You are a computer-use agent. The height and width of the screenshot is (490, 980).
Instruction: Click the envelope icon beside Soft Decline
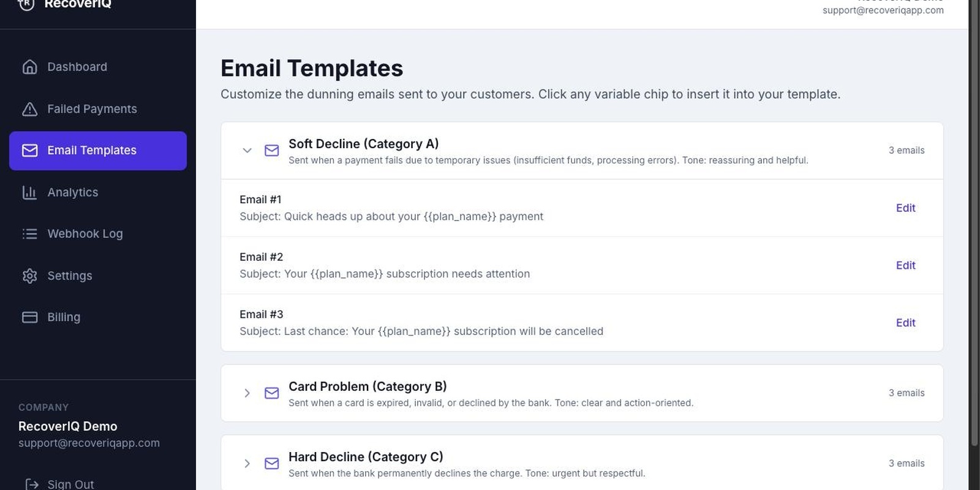point(272,151)
